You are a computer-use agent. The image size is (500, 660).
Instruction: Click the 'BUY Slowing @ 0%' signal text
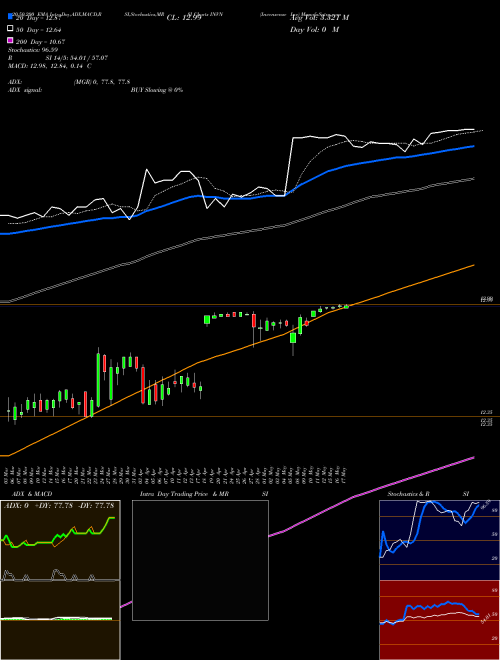157,90
